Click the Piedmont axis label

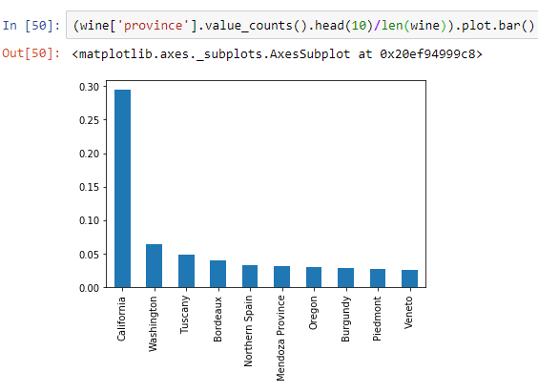[x=377, y=319]
